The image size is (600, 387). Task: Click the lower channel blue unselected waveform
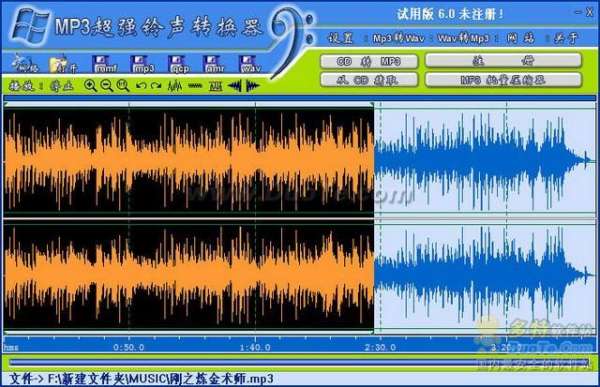click(484, 276)
